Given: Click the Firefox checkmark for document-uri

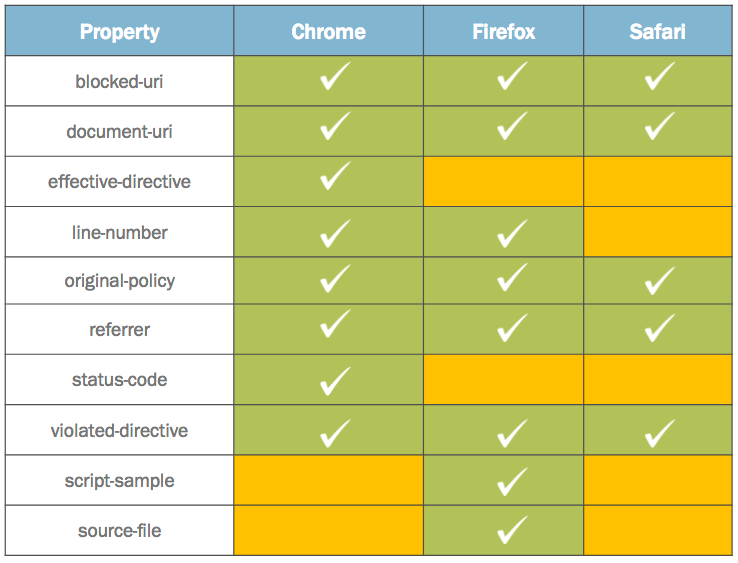Looking at the screenshot, I should tap(511, 127).
